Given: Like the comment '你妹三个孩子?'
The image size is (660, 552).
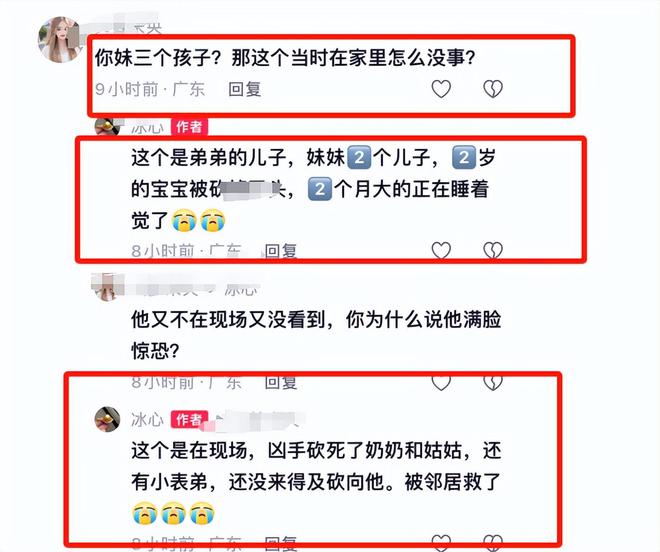Looking at the screenshot, I should tap(441, 89).
